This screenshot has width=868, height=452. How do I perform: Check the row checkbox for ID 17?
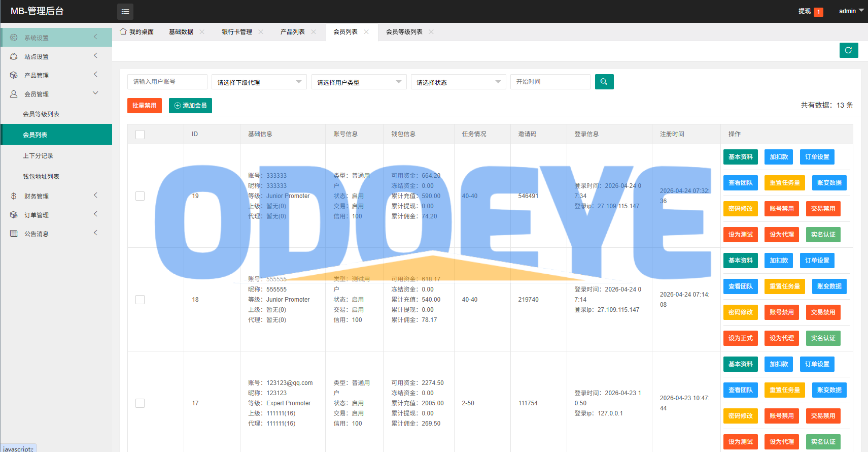(x=140, y=403)
